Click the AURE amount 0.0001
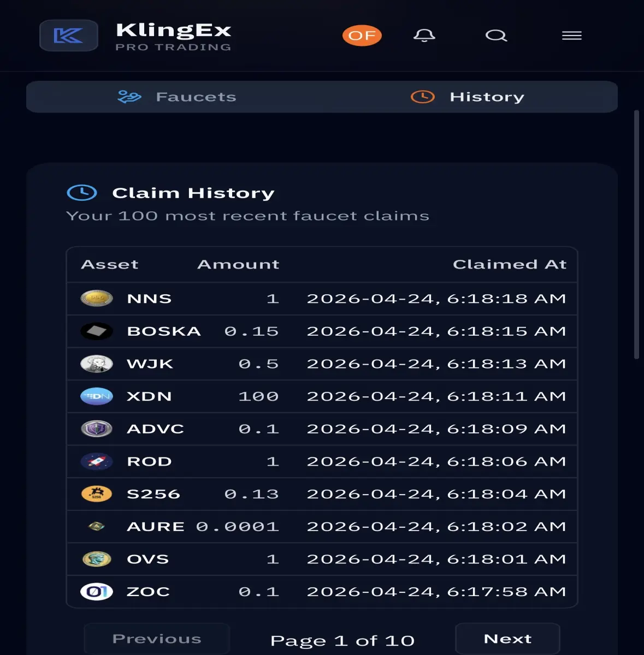 238,527
